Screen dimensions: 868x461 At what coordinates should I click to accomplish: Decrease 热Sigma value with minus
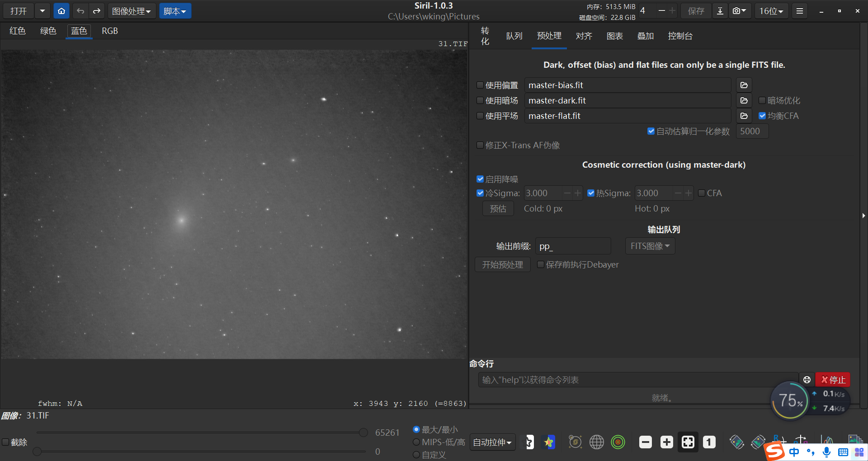678,193
